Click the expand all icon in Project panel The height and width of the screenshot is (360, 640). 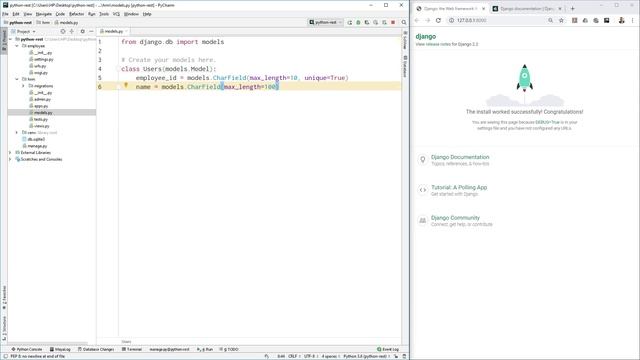(x=72, y=31)
